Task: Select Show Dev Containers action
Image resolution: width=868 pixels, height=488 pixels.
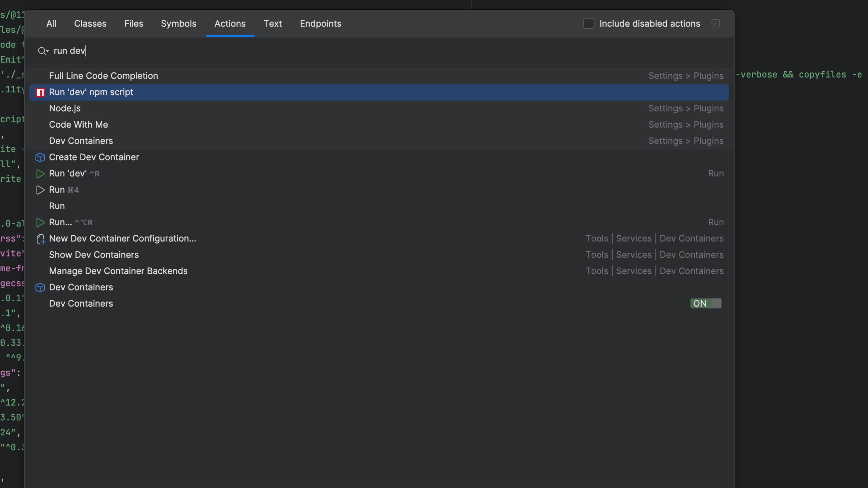Action: [x=94, y=255]
